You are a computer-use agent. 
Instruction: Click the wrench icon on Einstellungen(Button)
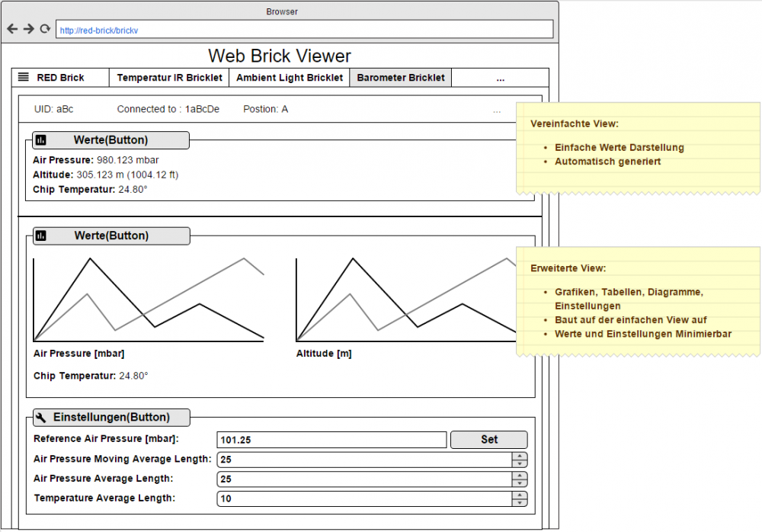click(x=42, y=417)
